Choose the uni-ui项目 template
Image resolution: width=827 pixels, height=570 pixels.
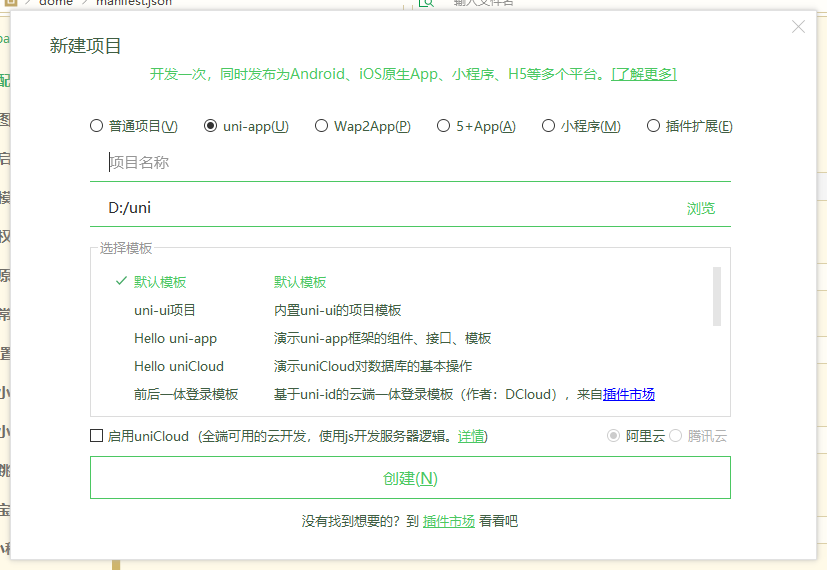coord(165,310)
